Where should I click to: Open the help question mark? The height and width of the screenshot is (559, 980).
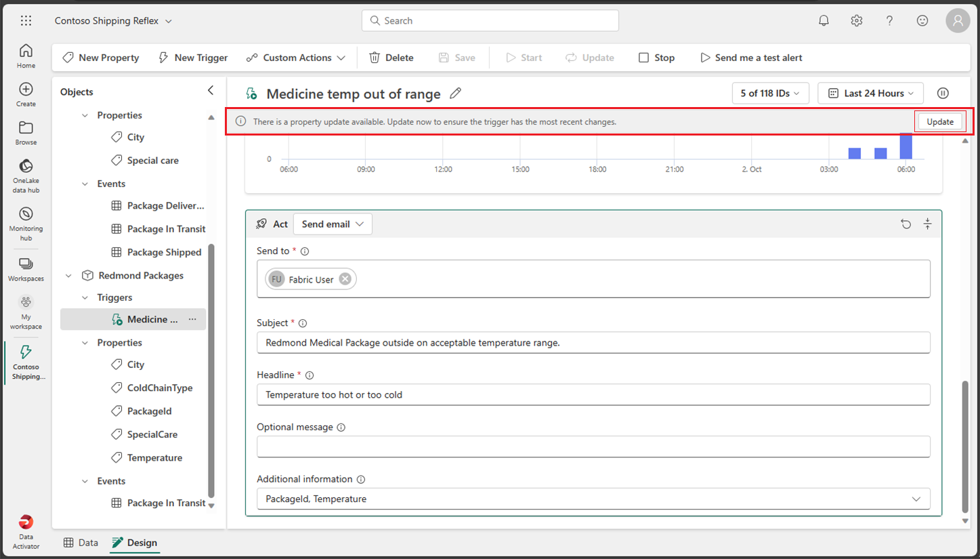click(x=890, y=21)
